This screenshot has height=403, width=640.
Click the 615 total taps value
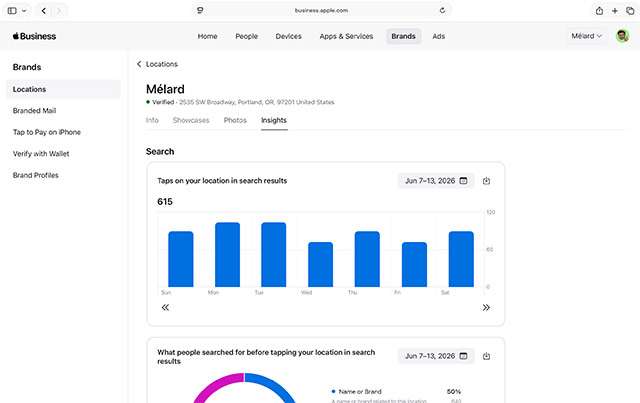(165, 202)
